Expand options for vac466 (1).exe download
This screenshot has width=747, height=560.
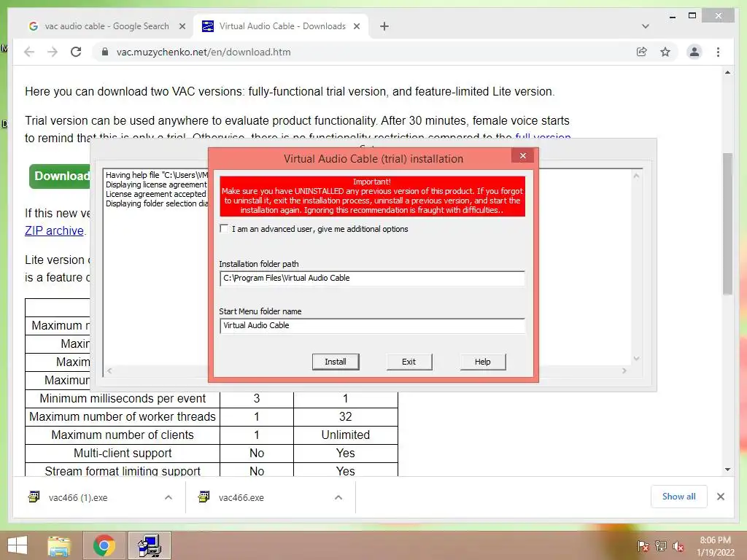(169, 497)
